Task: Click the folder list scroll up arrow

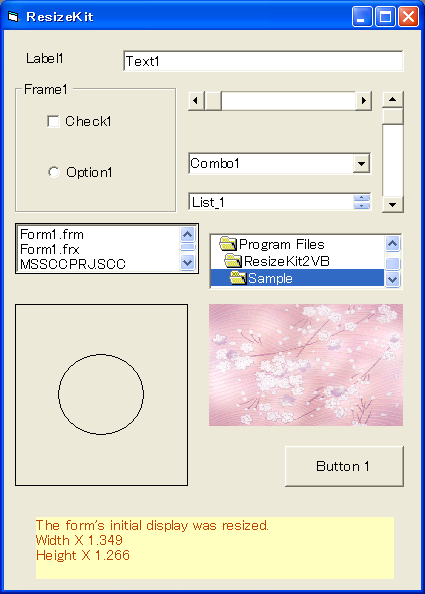Action: [392, 243]
